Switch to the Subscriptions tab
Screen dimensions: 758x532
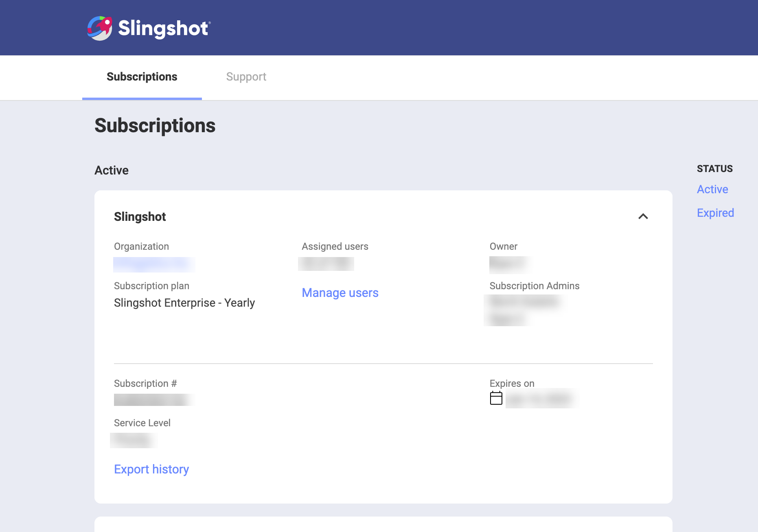pos(142,77)
